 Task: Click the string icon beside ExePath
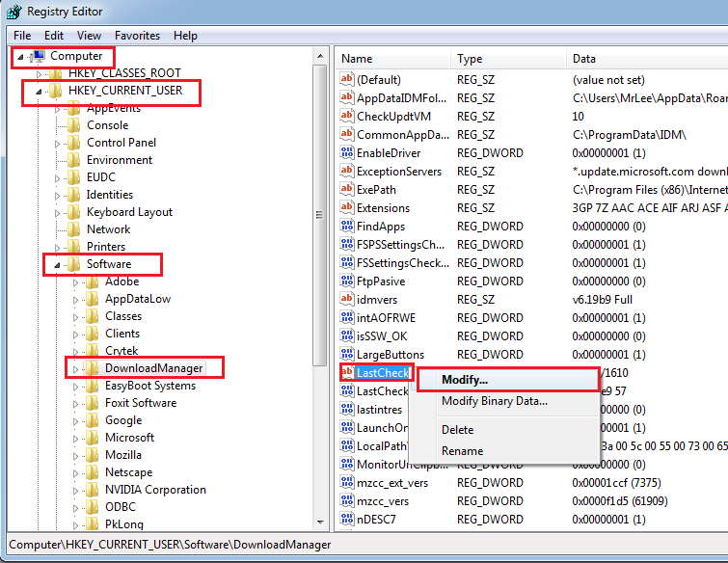pyautogui.click(x=347, y=190)
